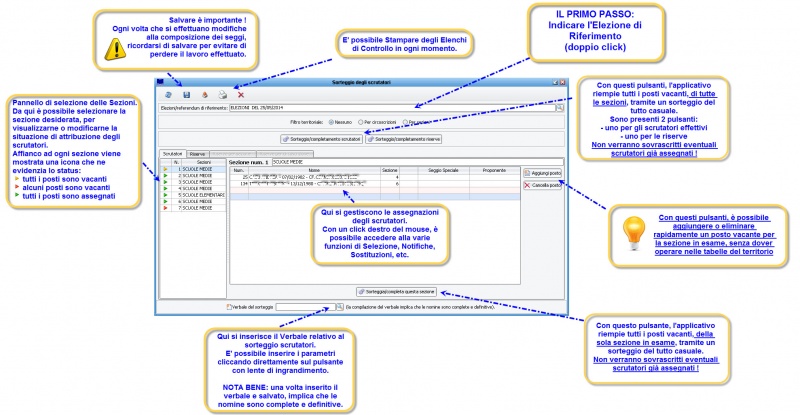Choose the third territorial filter radio option

coord(405,123)
